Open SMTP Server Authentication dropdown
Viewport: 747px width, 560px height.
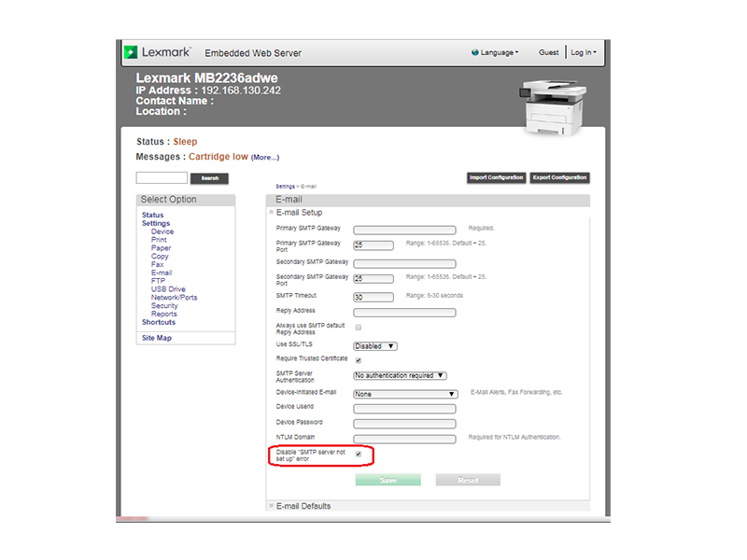click(400, 376)
